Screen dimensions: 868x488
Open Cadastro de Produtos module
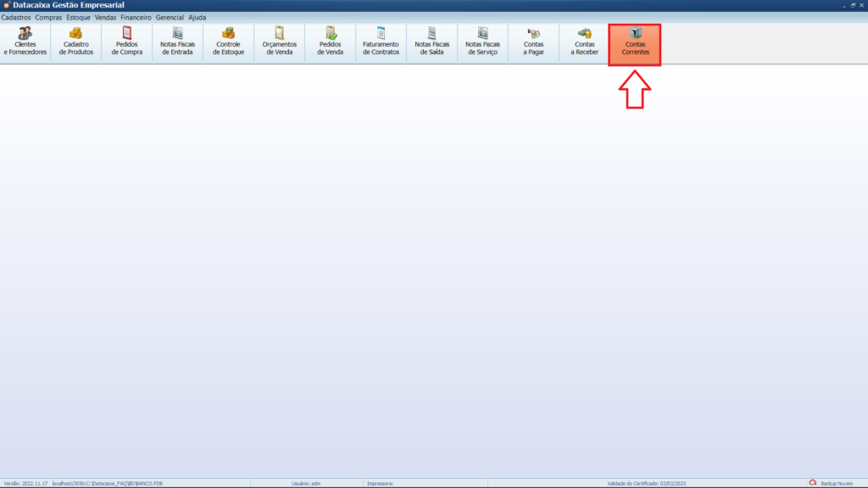pyautogui.click(x=76, y=42)
